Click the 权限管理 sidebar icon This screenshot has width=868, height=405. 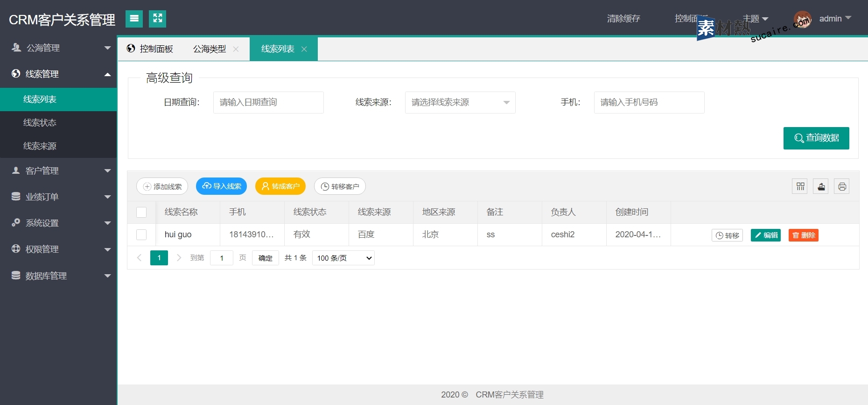[x=16, y=249]
